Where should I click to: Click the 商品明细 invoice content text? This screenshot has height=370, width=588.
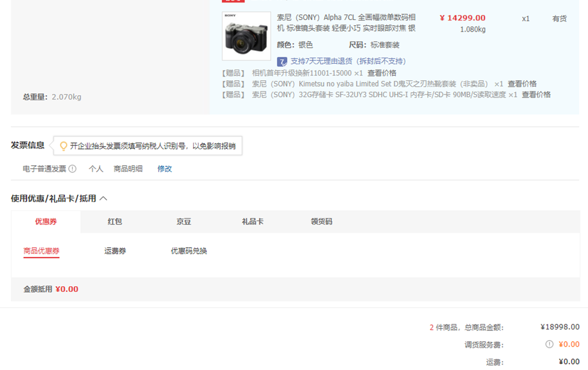click(x=128, y=169)
